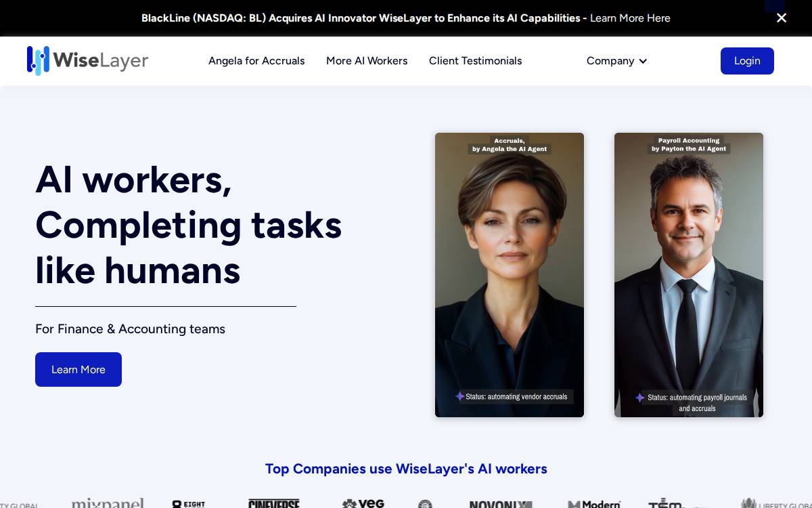
Task: Click the Novonix company logo
Action: tap(501, 504)
